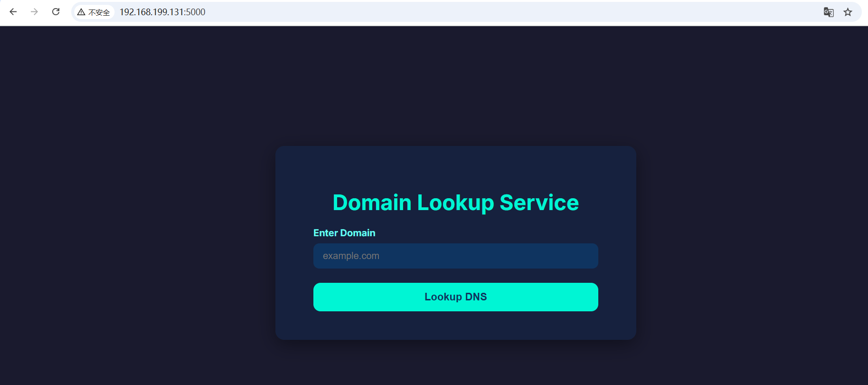
Task: Click the browser forward arrow
Action: [34, 12]
